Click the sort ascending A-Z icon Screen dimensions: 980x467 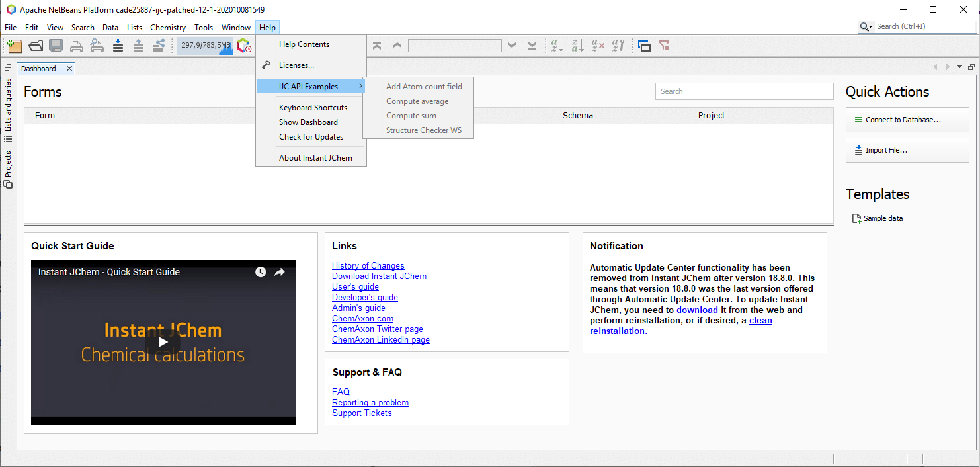pos(557,46)
